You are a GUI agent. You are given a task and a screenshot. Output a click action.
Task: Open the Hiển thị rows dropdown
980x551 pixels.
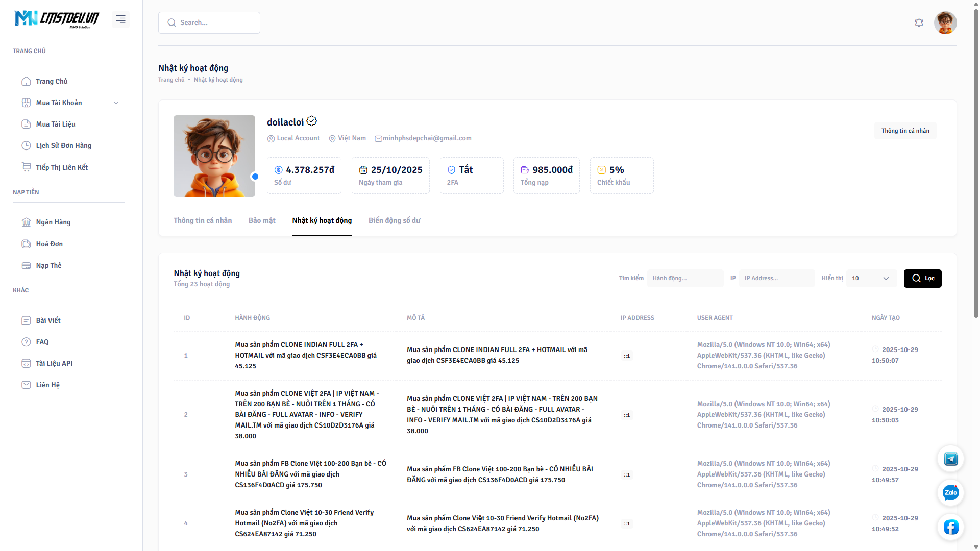click(x=871, y=278)
